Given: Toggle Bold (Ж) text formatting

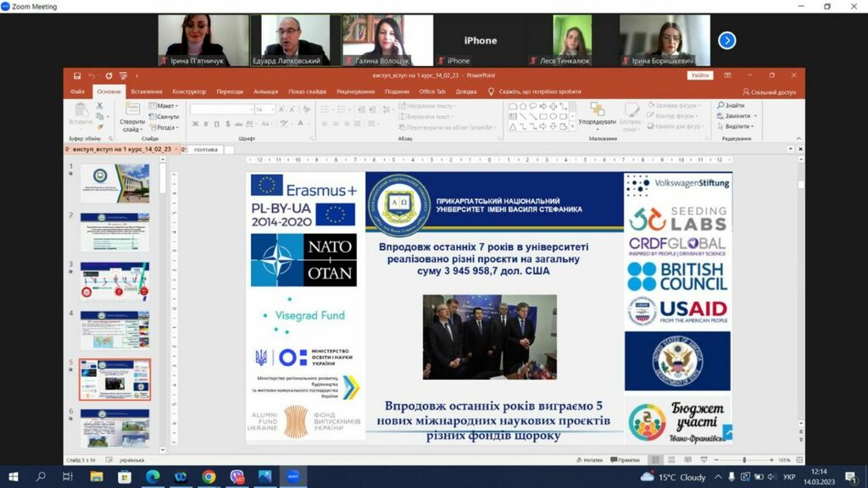Looking at the screenshot, I should [x=194, y=124].
